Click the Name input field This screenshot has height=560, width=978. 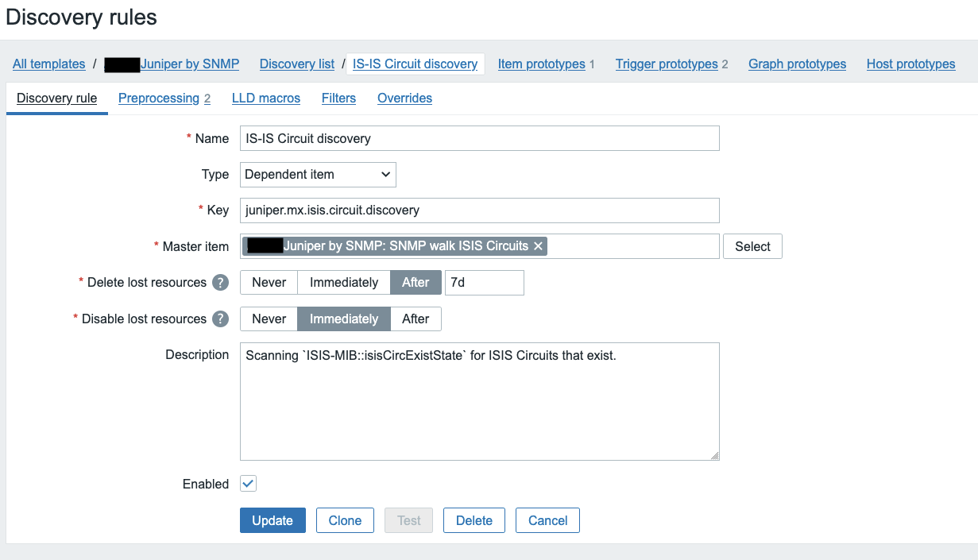pyautogui.click(x=479, y=138)
